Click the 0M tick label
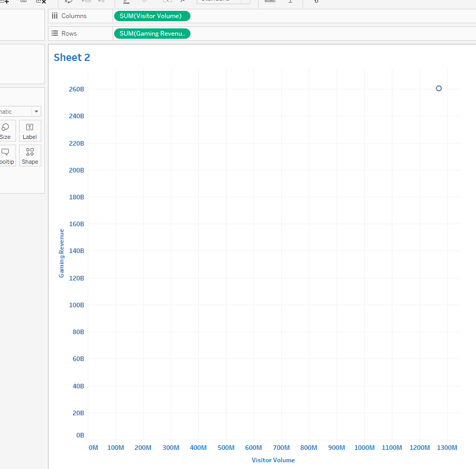Screen dimensions: 476x469 (x=93, y=448)
